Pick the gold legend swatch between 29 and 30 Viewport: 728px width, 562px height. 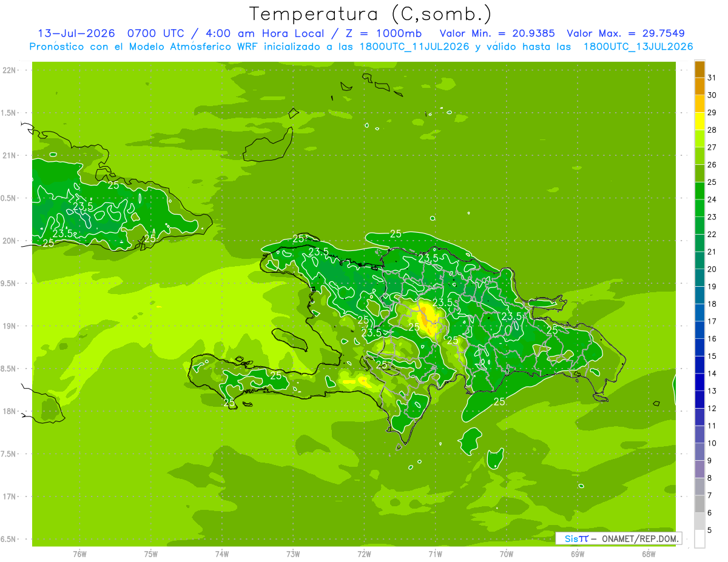coord(699,104)
